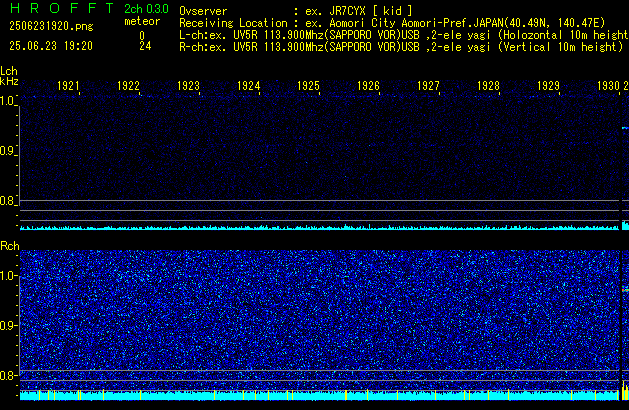
Task: Click the Ovserver JR7CYX line
Action: tap(296, 11)
